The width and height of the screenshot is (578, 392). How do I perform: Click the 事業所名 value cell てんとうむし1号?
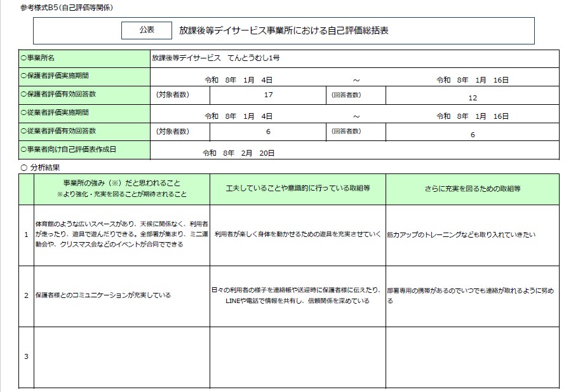click(x=216, y=58)
